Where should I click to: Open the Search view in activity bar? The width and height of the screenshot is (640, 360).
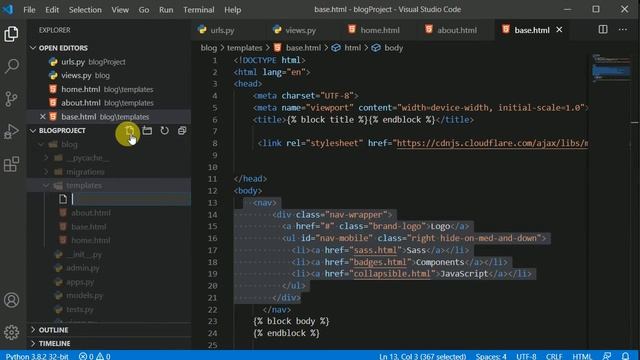click(11, 66)
